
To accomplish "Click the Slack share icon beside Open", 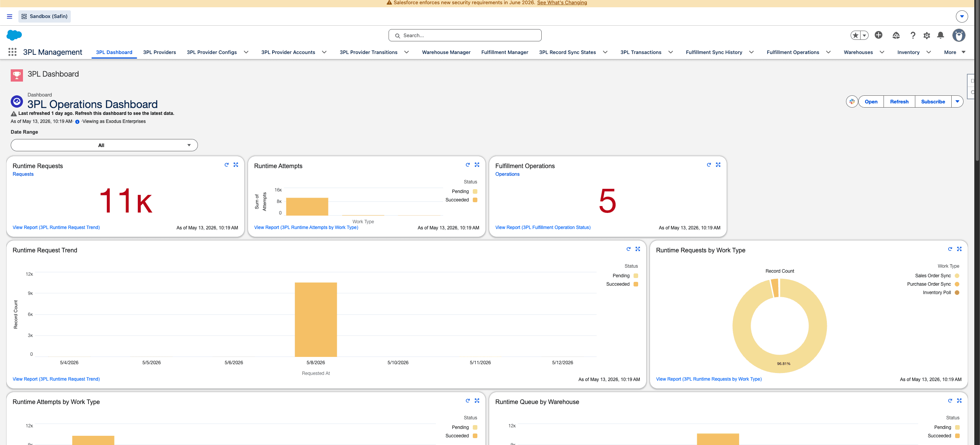I will 852,101.
